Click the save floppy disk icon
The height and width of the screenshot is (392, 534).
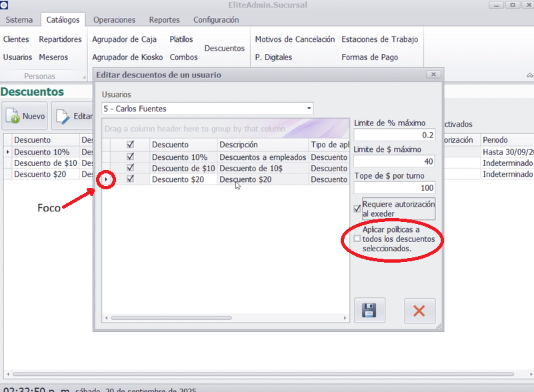369,311
